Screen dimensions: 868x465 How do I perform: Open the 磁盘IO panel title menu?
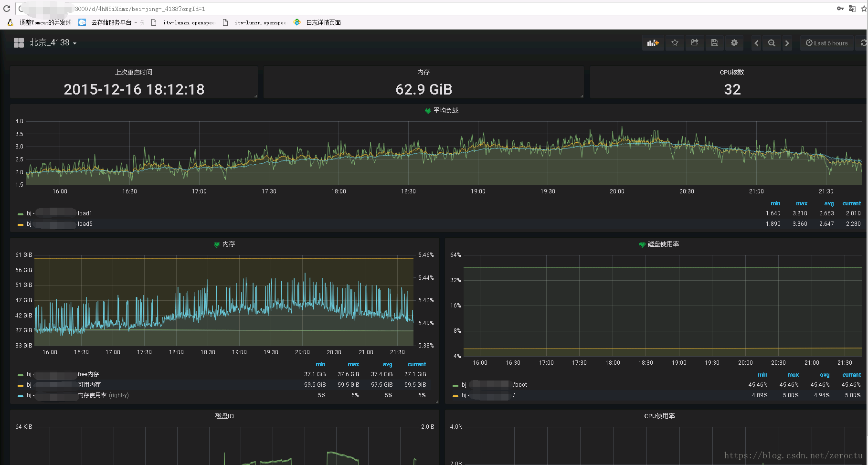pyautogui.click(x=224, y=416)
